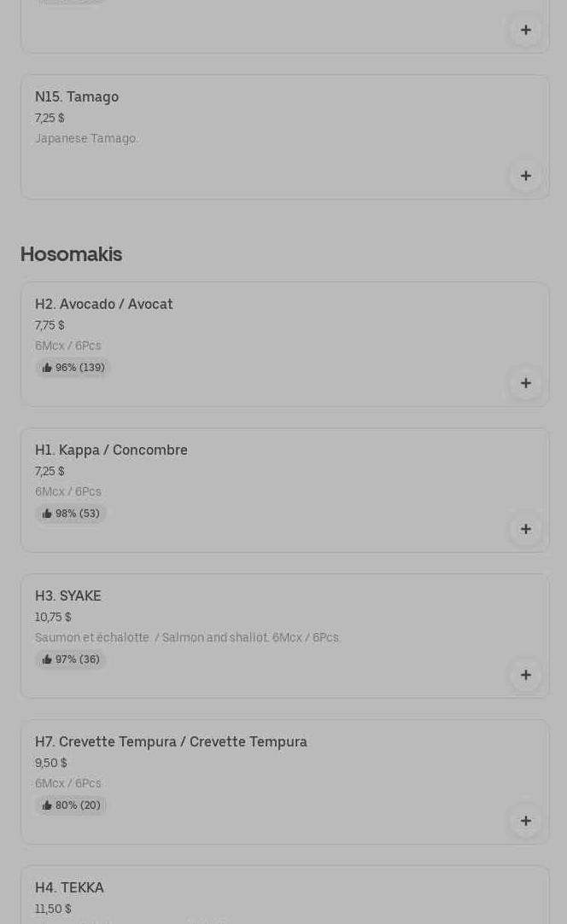Open the H3. SYAKE item title
The height and width of the screenshot is (924, 567).
[68, 596]
